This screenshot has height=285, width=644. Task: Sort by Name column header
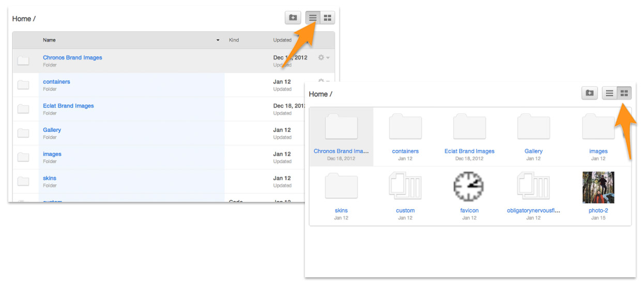49,40
